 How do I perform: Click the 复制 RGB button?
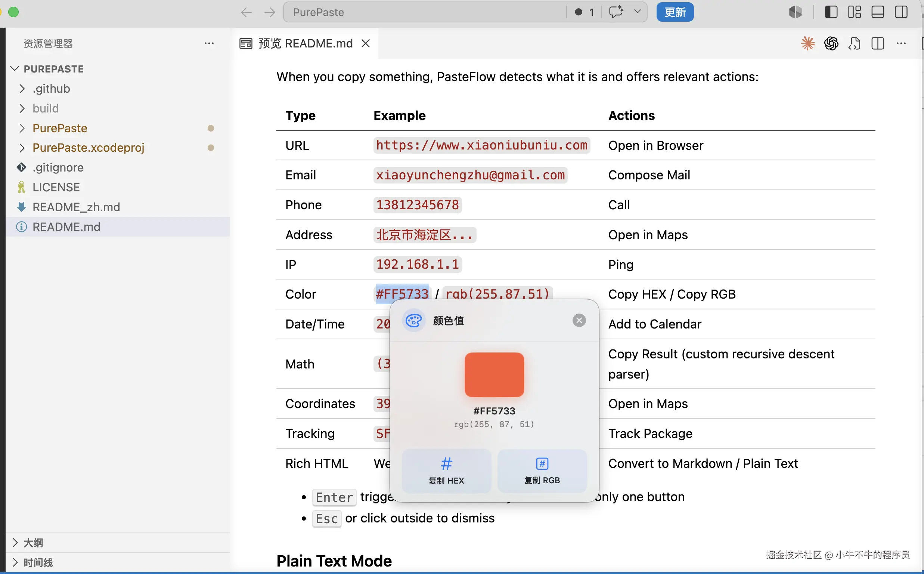[x=542, y=471]
